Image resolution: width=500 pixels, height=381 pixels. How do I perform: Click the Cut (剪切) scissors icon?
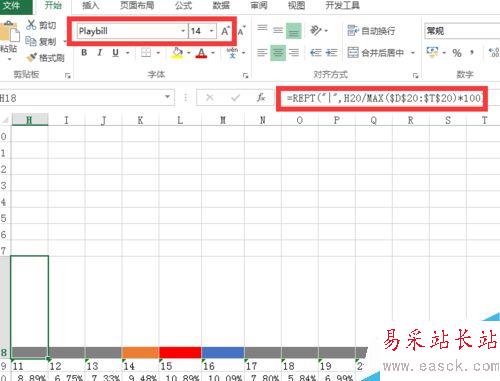(x=31, y=25)
